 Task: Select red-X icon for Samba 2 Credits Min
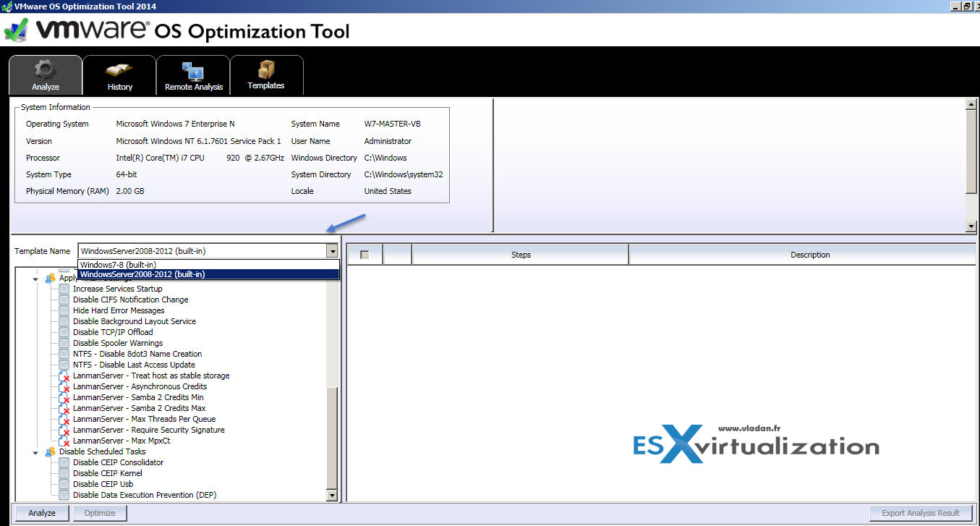pos(64,398)
